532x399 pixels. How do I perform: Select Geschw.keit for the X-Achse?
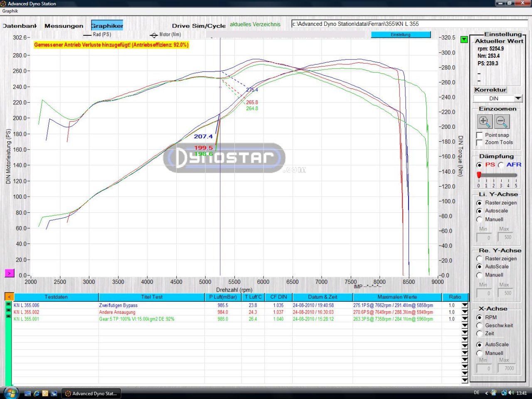(479, 325)
